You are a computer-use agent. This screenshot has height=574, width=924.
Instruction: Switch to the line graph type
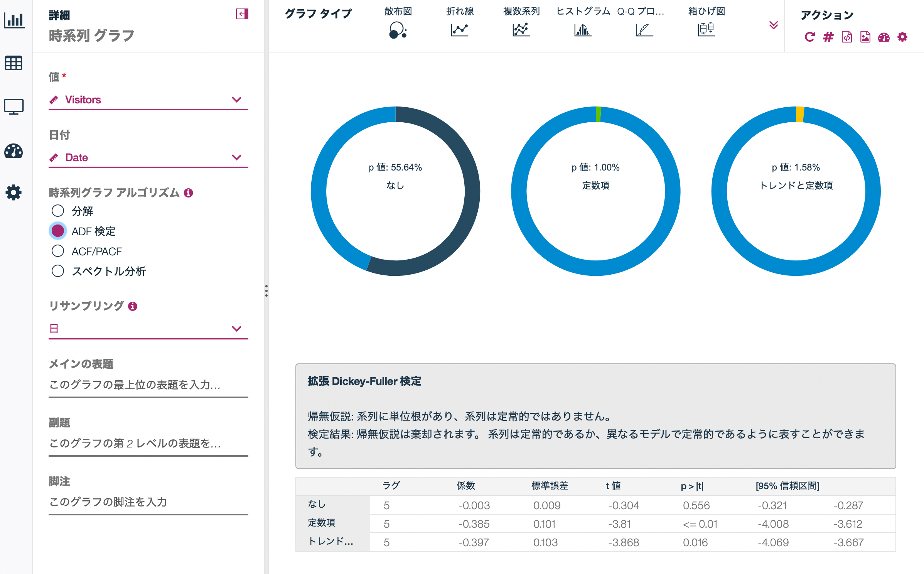pyautogui.click(x=460, y=30)
